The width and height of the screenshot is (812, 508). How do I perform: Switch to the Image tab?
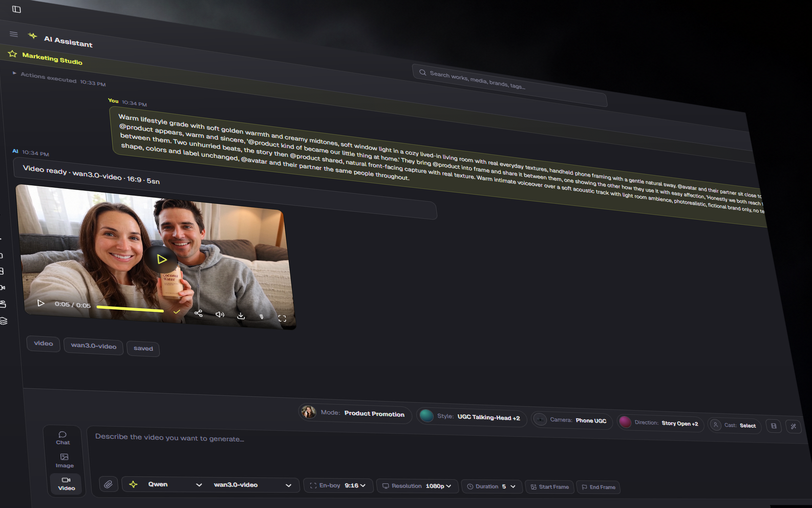[x=65, y=461]
